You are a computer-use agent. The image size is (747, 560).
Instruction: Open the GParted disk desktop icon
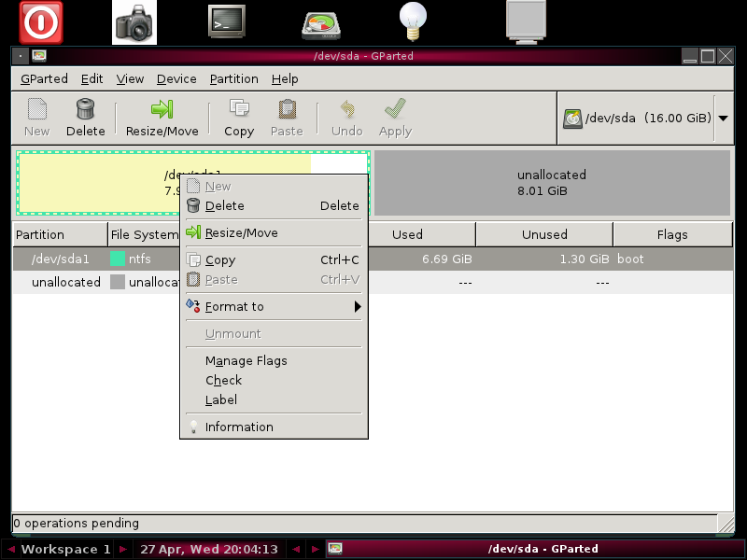coord(321,25)
